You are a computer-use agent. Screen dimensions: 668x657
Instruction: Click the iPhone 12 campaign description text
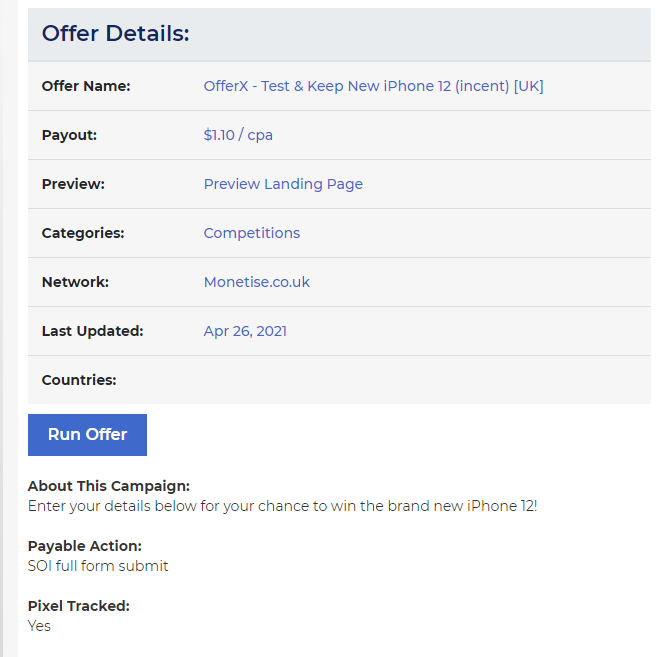(x=282, y=506)
